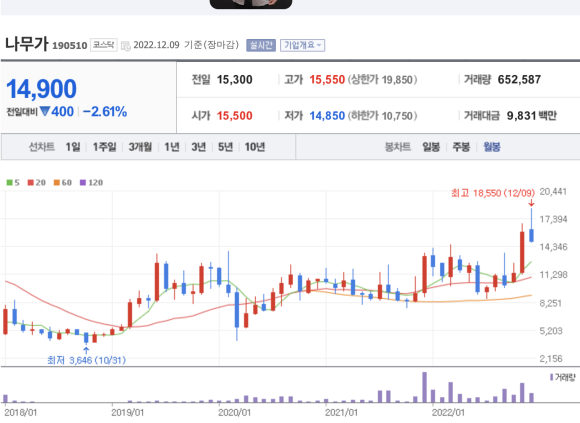Screen dimensions: 580x423
Task: Click the 최고 18,550 (12/09) chart label
Action: click(x=493, y=193)
